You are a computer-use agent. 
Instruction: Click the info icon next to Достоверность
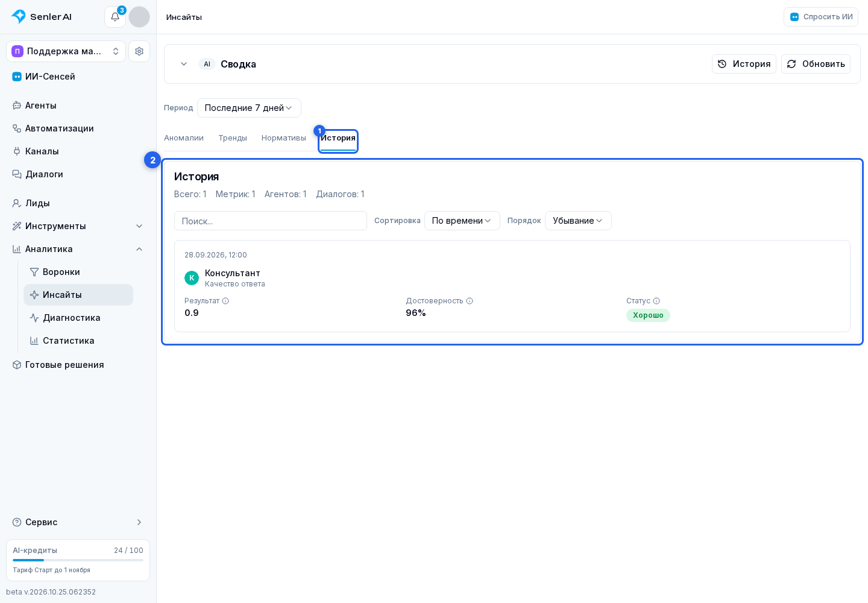(x=470, y=301)
